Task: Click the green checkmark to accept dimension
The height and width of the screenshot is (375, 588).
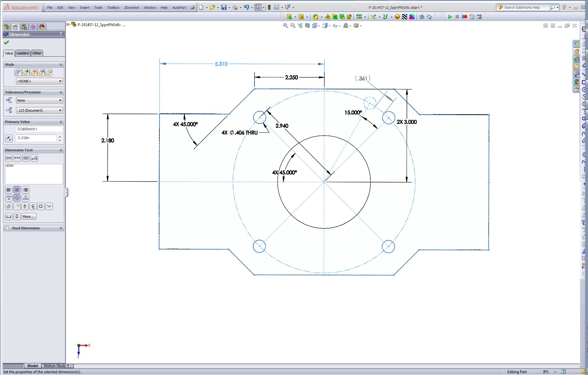Action: pyautogui.click(x=6, y=42)
